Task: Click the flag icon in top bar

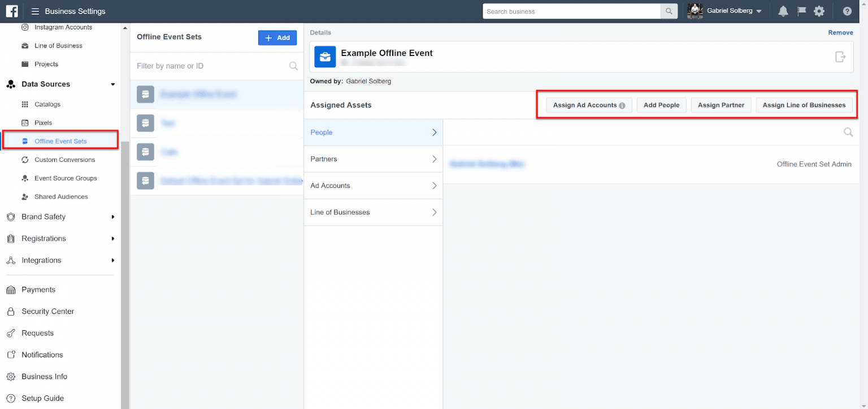Action: click(801, 11)
